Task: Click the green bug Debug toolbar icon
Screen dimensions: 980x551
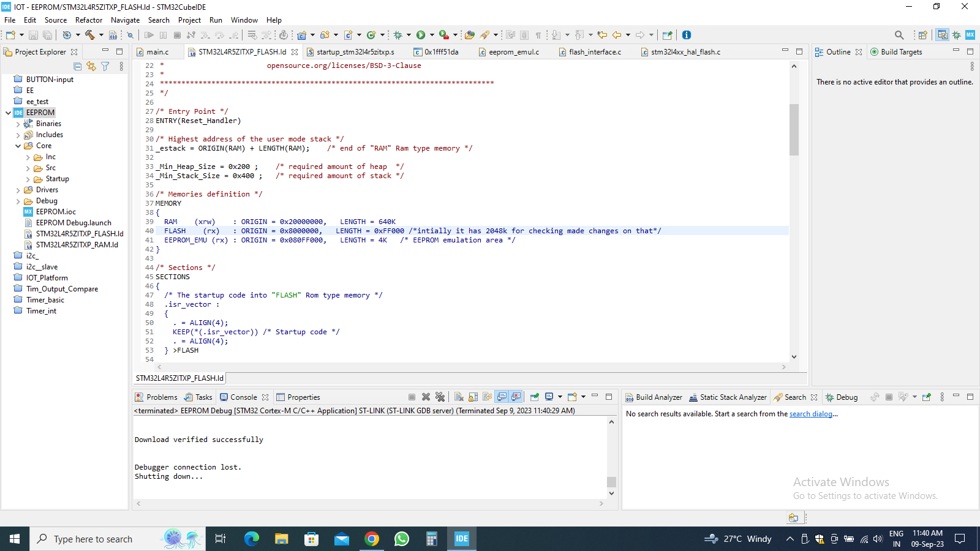Action: 398,35
